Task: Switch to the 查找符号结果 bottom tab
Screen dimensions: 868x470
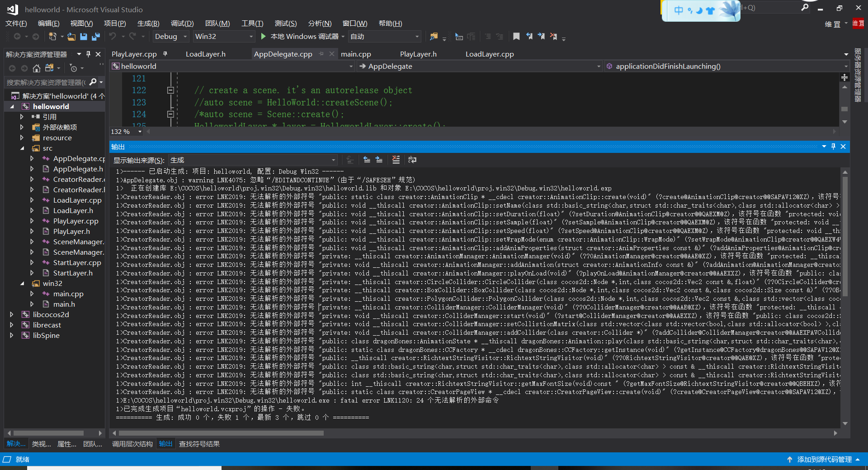Action: click(x=199, y=444)
